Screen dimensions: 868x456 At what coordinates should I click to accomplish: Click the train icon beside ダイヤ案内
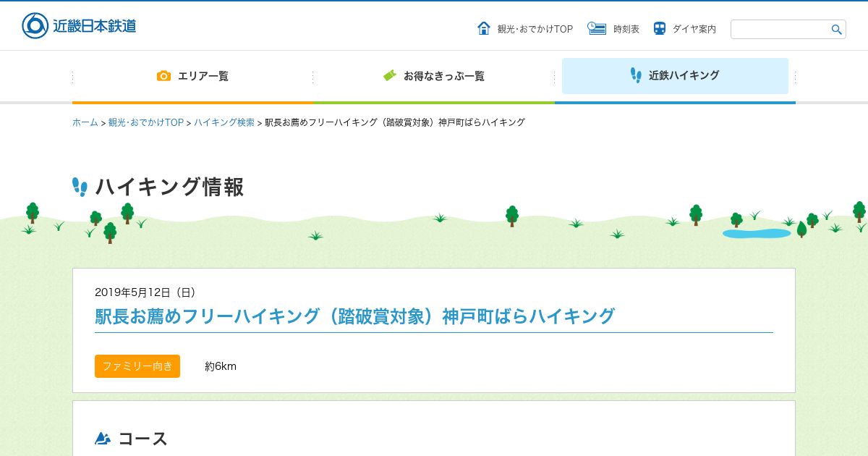[660, 28]
